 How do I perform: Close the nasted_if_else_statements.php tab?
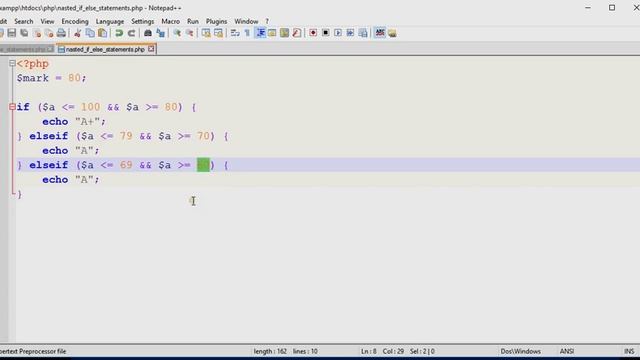(x=151, y=49)
